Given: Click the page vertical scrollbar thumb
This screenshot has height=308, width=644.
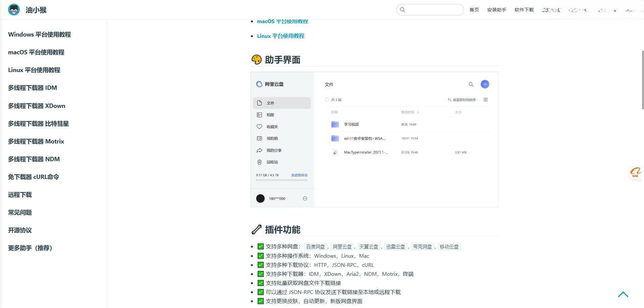Looking at the screenshot, I should point(643,80).
